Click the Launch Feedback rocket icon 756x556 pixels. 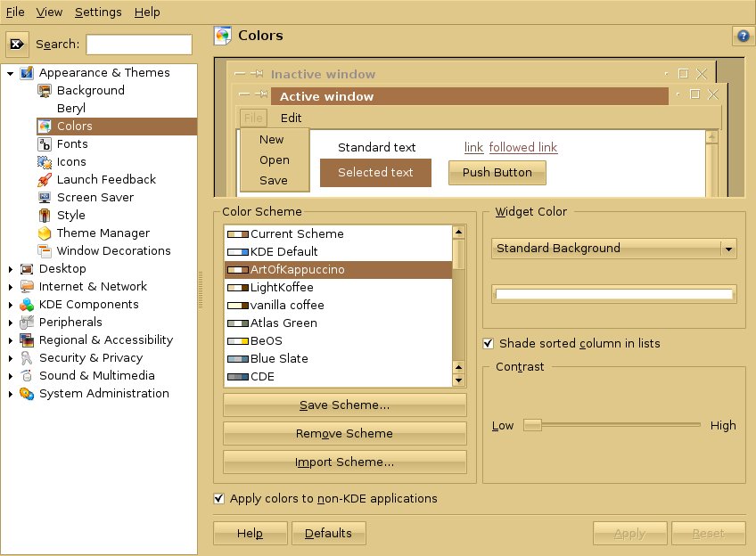click(x=45, y=180)
